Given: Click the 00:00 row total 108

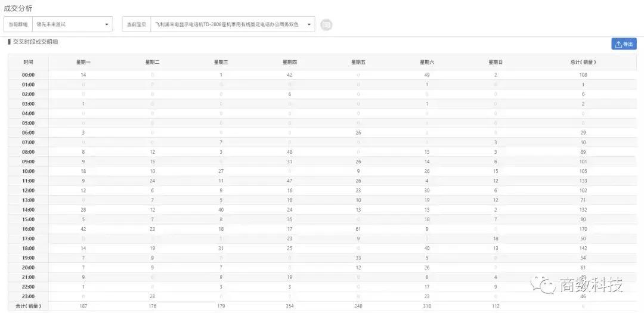Looking at the screenshot, I should [x=583, y=75].
